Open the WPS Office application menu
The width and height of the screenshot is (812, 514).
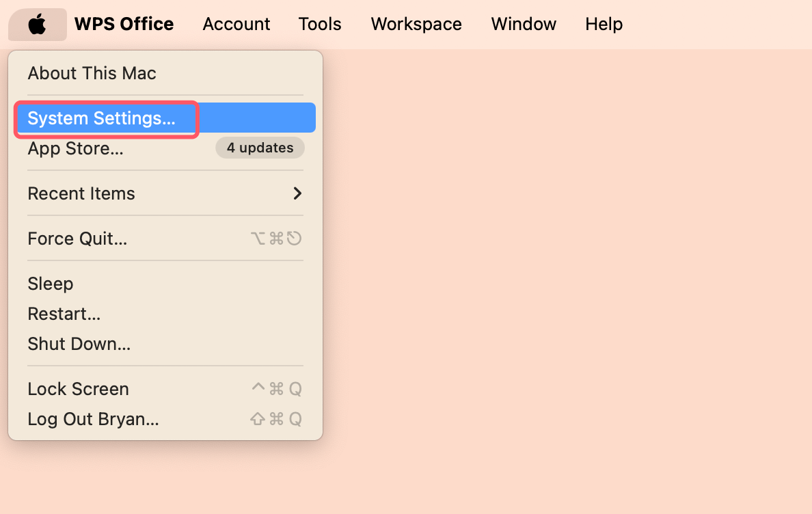pyautogui.click(x=124, y=25)
